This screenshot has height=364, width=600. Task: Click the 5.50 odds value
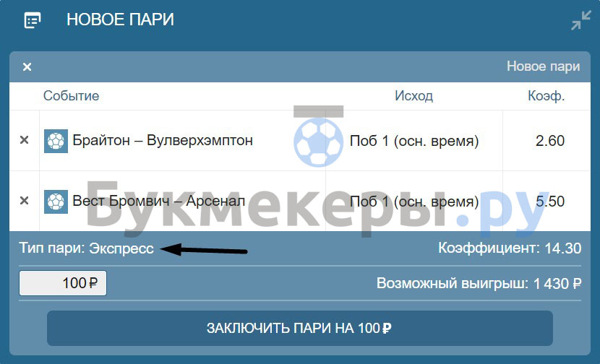click(x=550, y=201)
